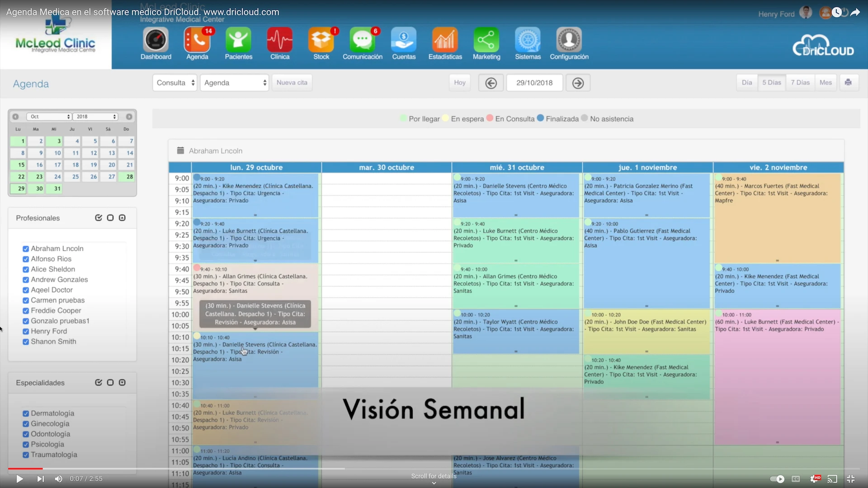Uncheck the Psicología specialty
Screen dimensions: 868x488
coord(26,444)
